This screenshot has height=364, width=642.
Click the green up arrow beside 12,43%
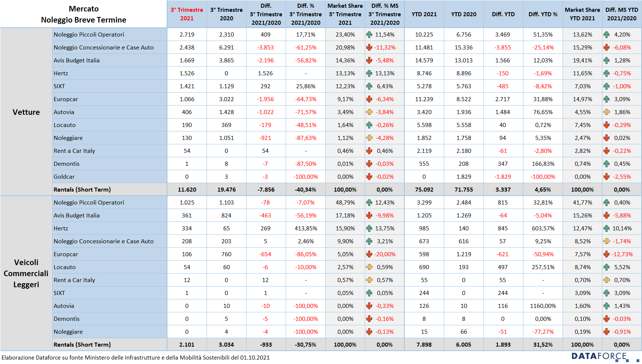[369, 203]
